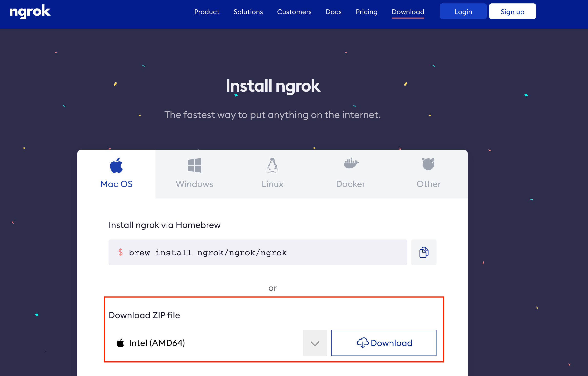The height and width of the screenshot is (376, 588).
Task: Click the Windows logo icon
Action: pos(194,165)
